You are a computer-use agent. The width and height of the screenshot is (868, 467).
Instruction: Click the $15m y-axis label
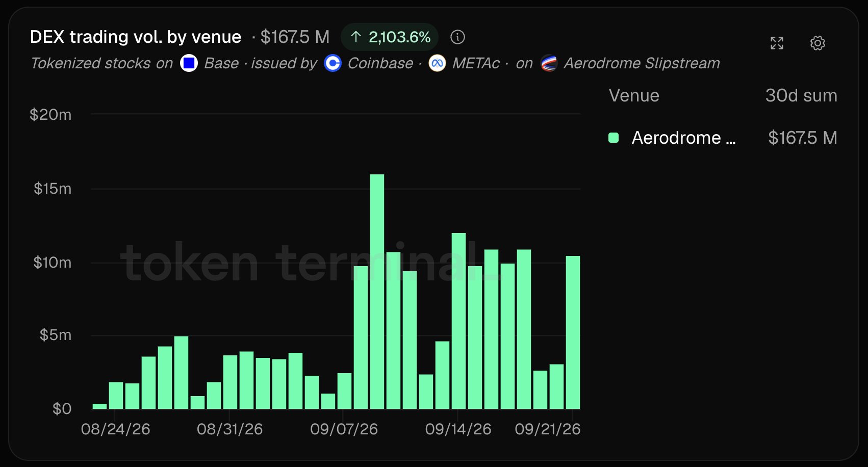pyautogui.click(x=53, y=189)
